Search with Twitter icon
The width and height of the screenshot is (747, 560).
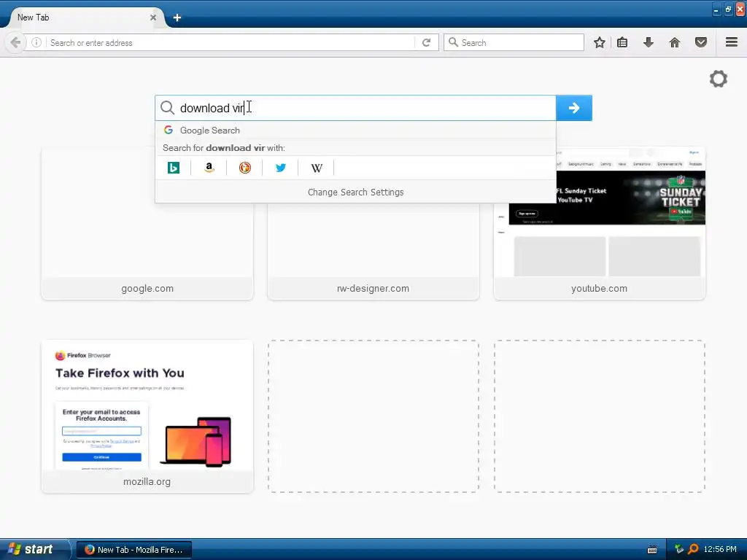coord(281,168)
